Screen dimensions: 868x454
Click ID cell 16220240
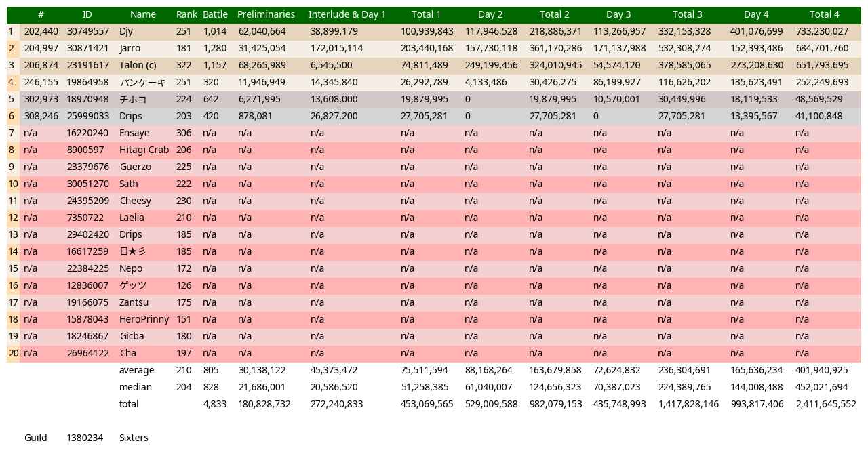pos(87,133)
